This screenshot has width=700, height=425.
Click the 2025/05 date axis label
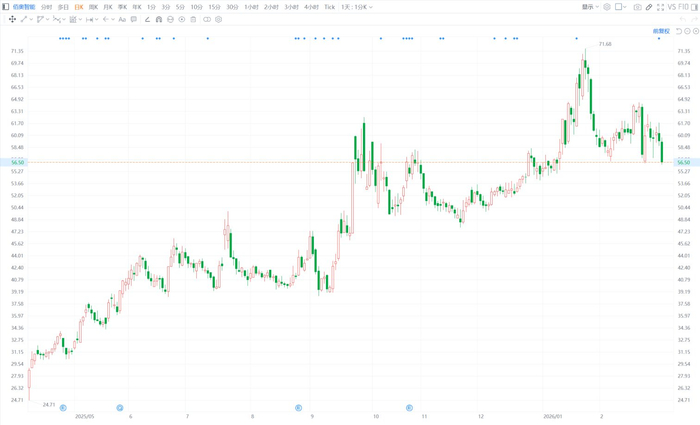[85, 417]
